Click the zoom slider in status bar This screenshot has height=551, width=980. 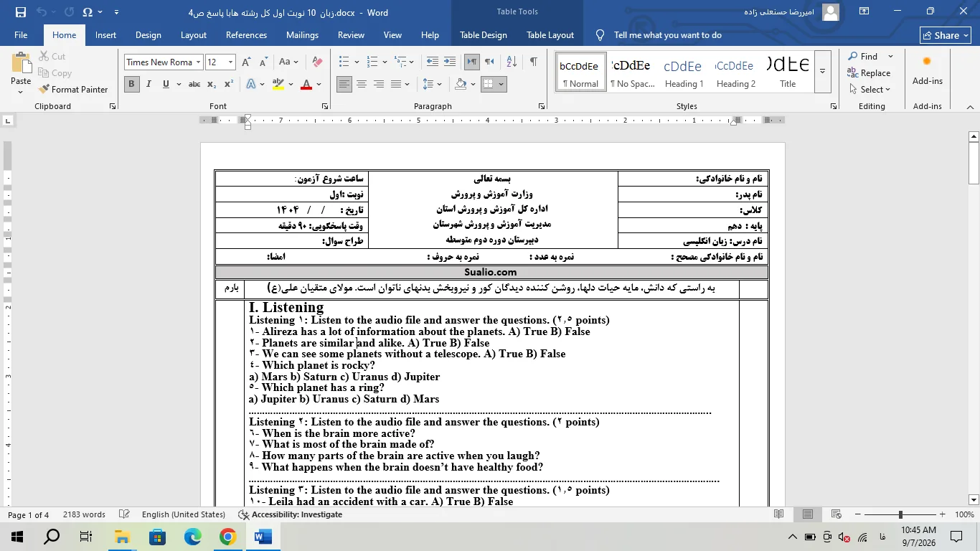(x=900, y=514)
